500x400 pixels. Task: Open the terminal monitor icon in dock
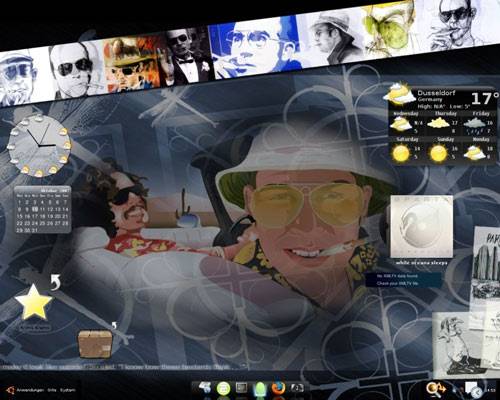pos(241,388)
